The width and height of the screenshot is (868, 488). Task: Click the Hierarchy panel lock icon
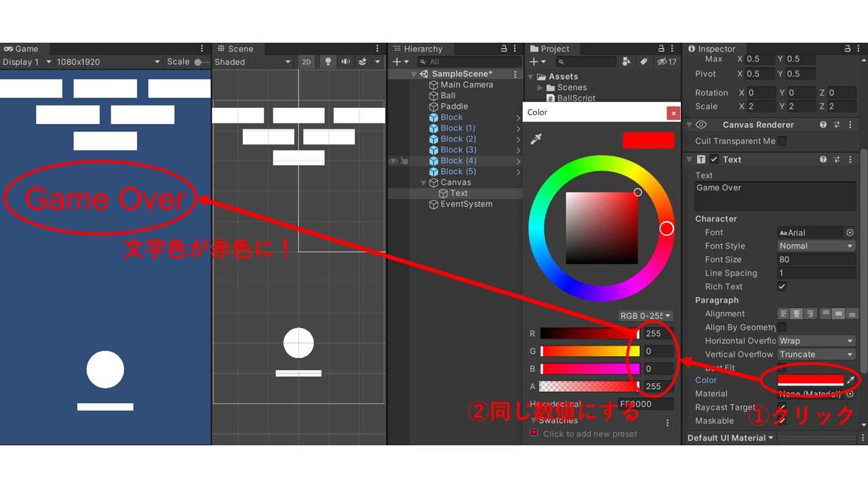(504, 49)
